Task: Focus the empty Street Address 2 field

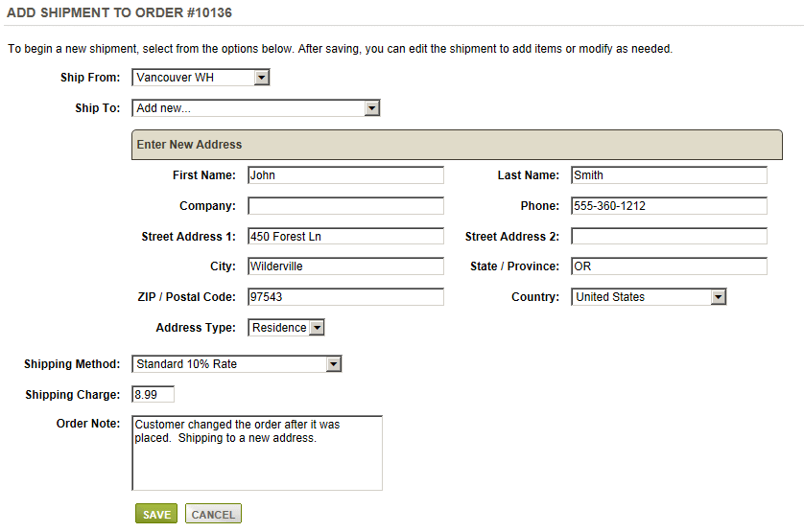Action: 669,236
